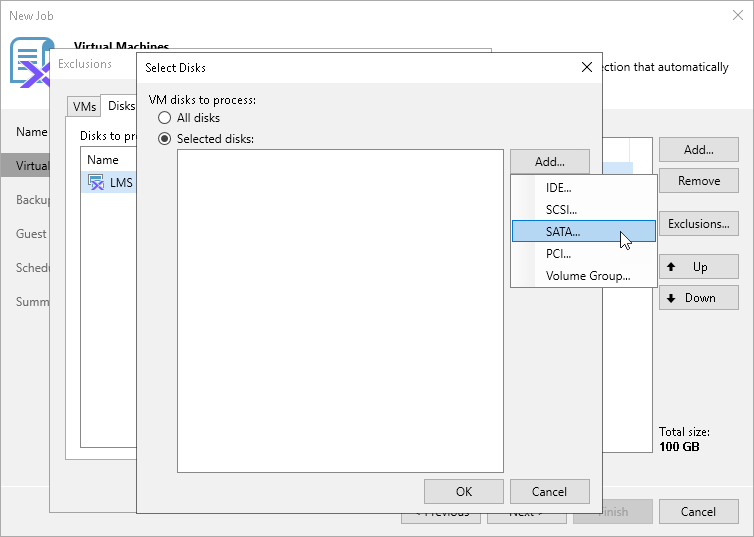Viewport: 754px width, 537px height.
Task: Pick SATA from the Add menu
Action: [x=563, y=231]
